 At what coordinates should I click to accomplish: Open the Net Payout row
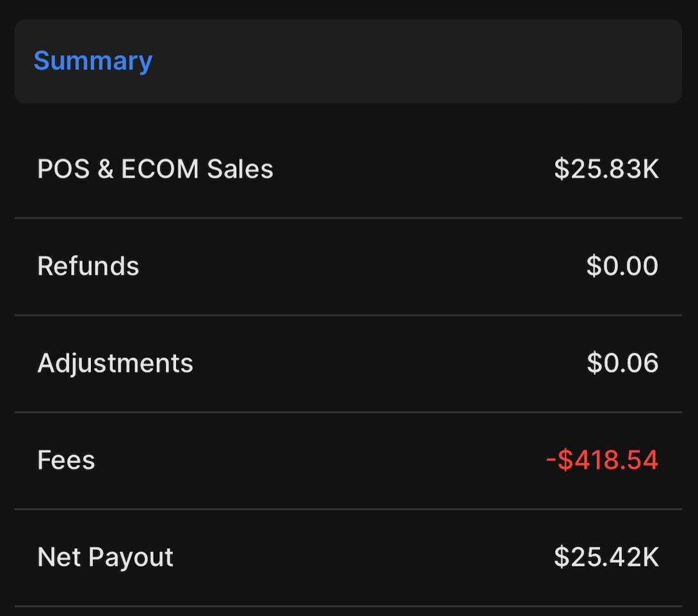point(348,558)
